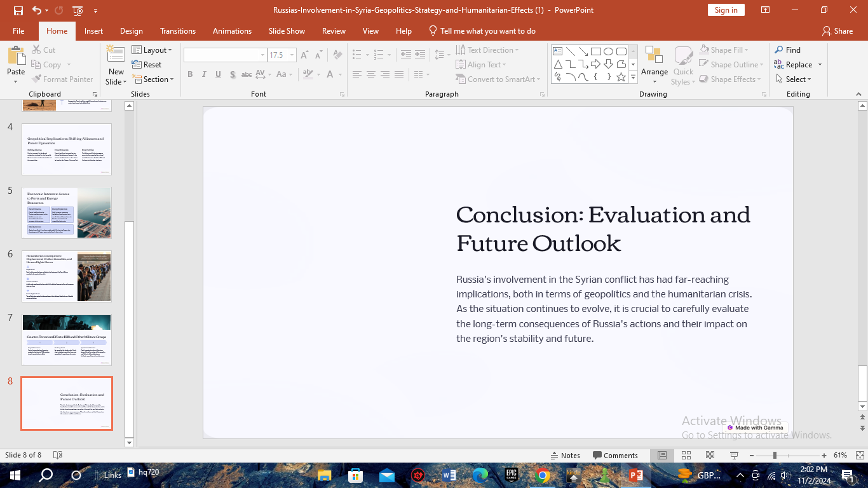Increase the font size
The image size is (868, 488).
coord(305,55)
